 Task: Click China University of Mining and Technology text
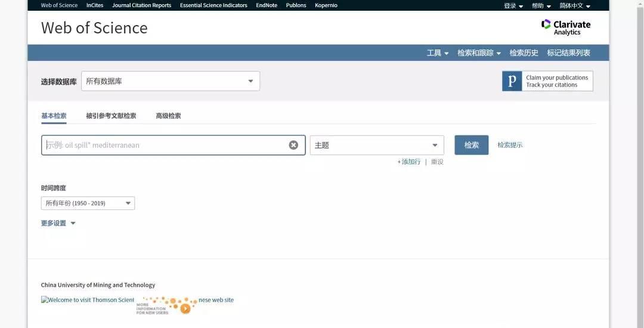point(98,285)
